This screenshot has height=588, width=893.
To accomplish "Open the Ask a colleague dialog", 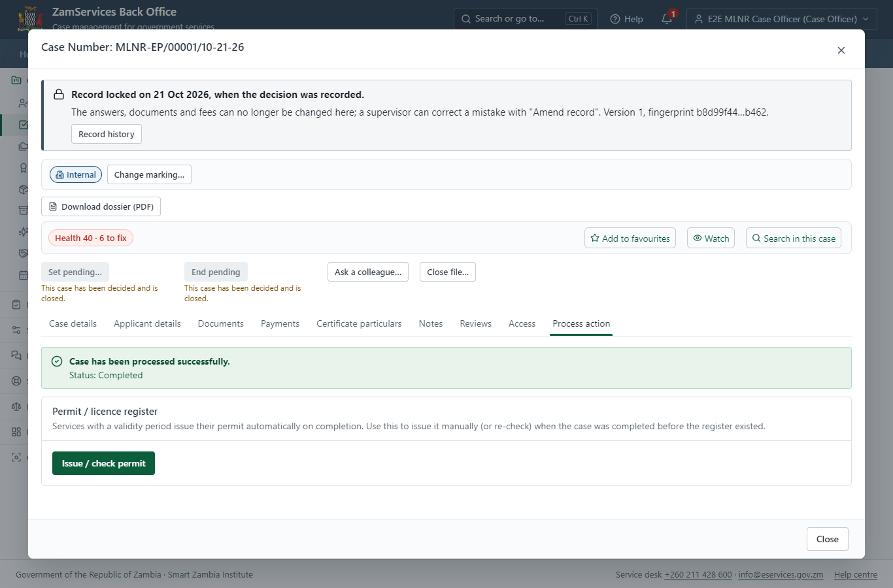I will 368,272.
